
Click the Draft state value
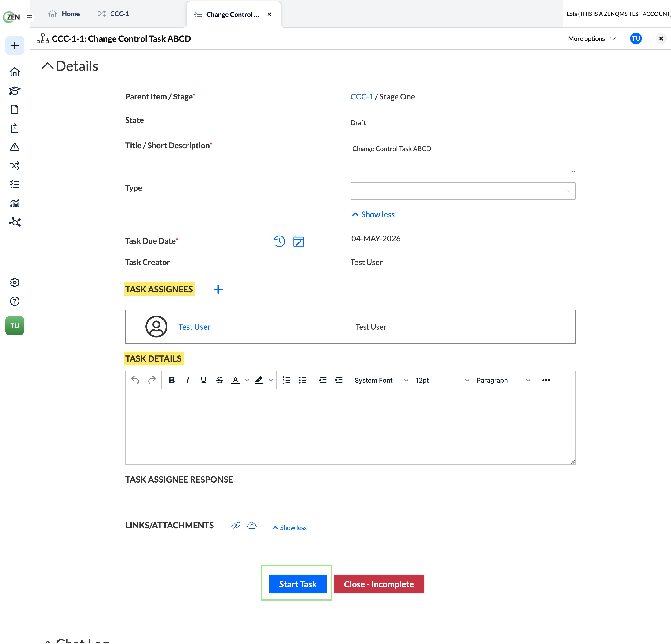tap(358, 122)
